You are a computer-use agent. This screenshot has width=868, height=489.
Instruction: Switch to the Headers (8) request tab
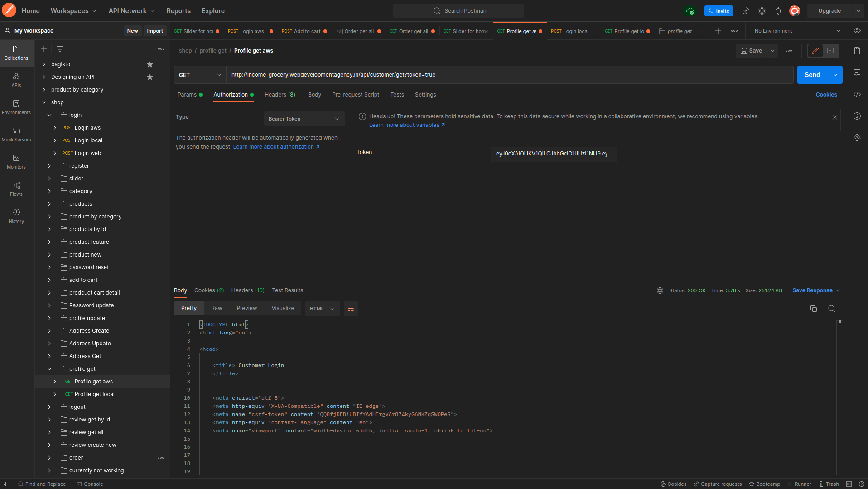coord(280,95)
